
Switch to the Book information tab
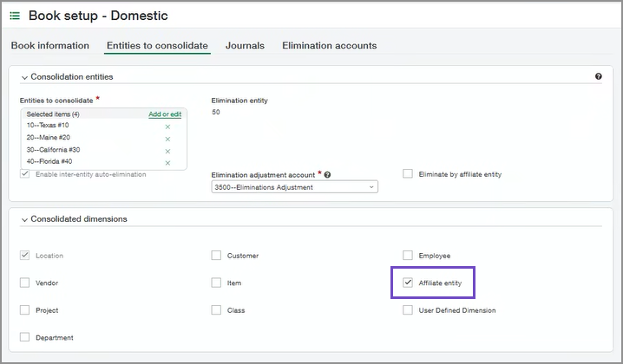pos(50,46)
